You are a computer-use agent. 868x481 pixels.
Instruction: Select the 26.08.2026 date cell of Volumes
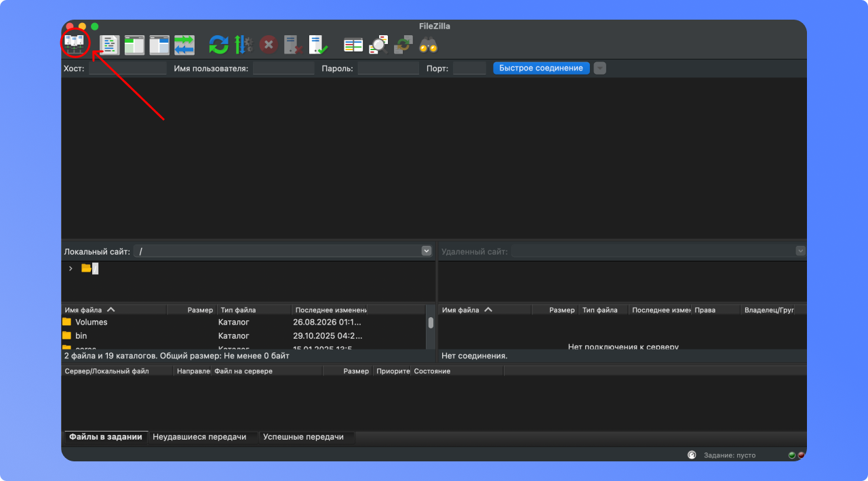(327, 322)
